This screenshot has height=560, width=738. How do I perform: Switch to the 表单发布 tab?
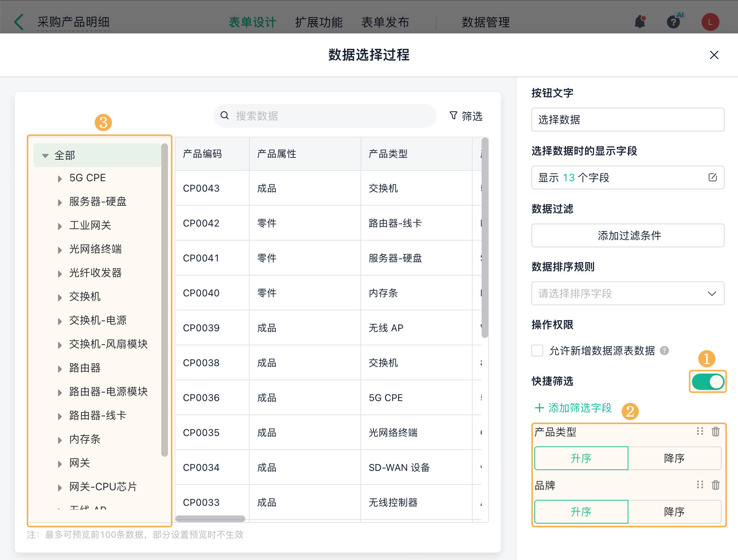(385, 22)
